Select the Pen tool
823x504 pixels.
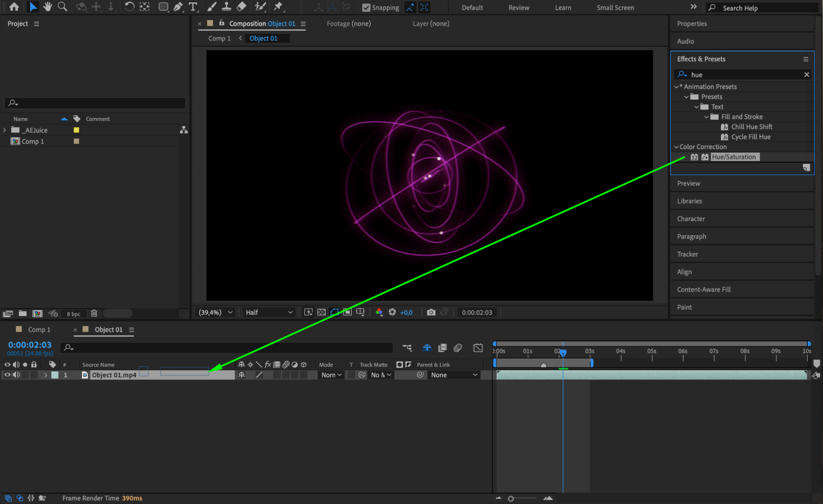pyautogui.click(x=178, y=7)
